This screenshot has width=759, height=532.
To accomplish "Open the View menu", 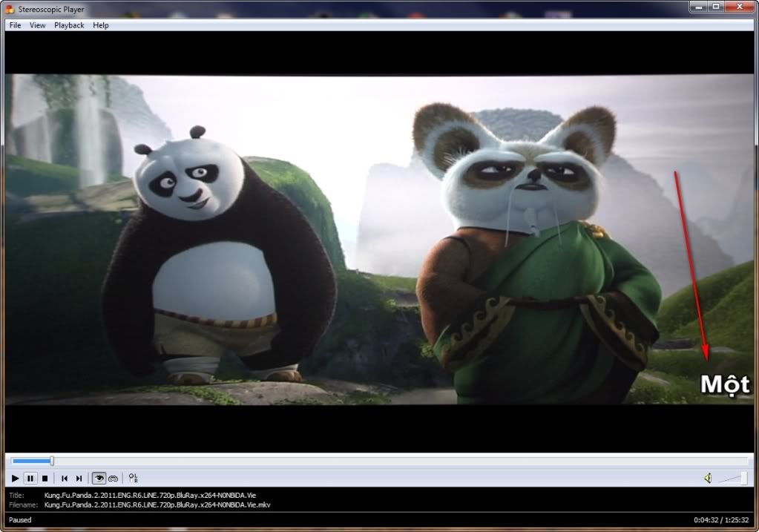I will [37, 25].
